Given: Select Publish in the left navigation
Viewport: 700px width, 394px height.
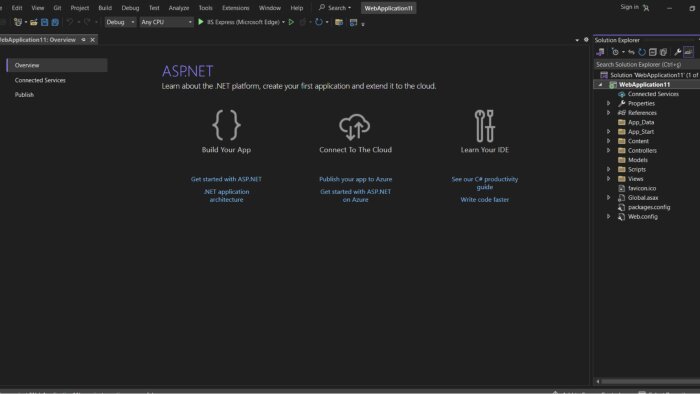Looking at the screenshot, I should [x=24, y=95].
